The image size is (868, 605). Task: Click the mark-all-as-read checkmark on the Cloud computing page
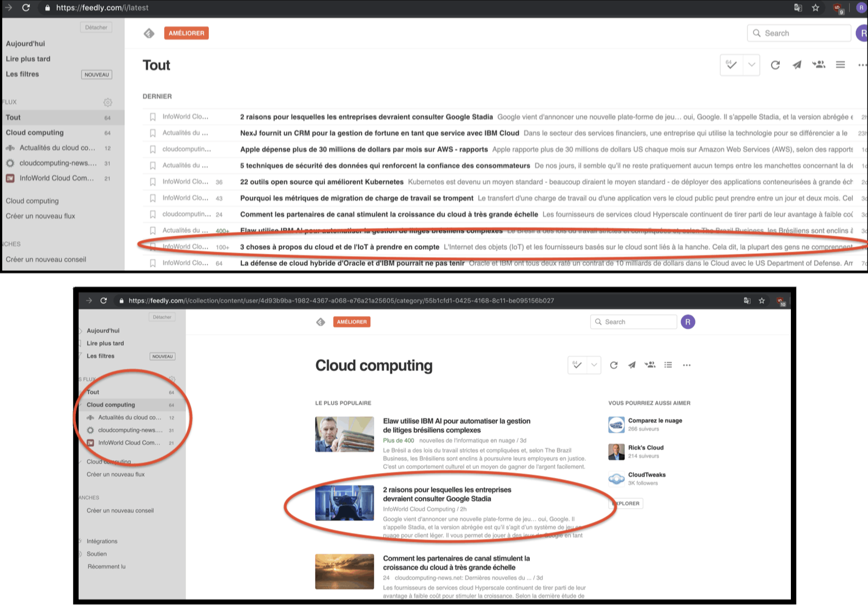coord(577,365)
